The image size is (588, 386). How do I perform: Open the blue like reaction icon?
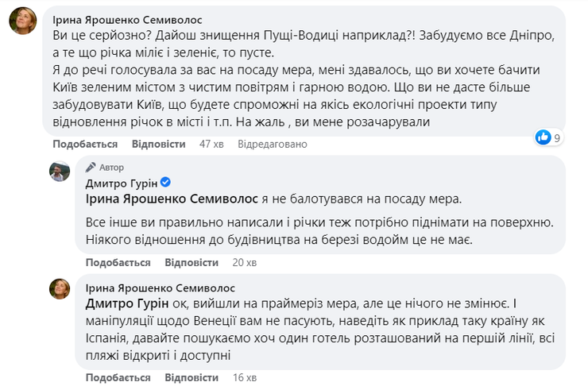543,137
